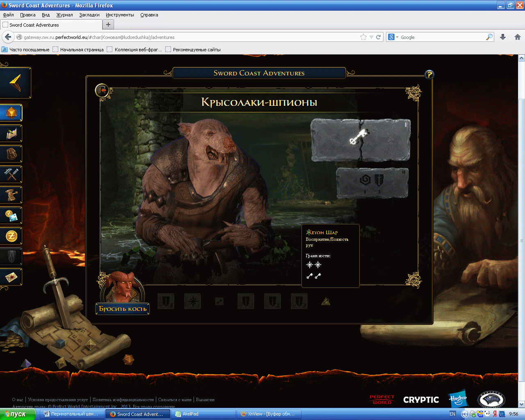Open the Правка menu
Image resolution: width=525 pixels, height=420 pixels.
tap(27, 15)
